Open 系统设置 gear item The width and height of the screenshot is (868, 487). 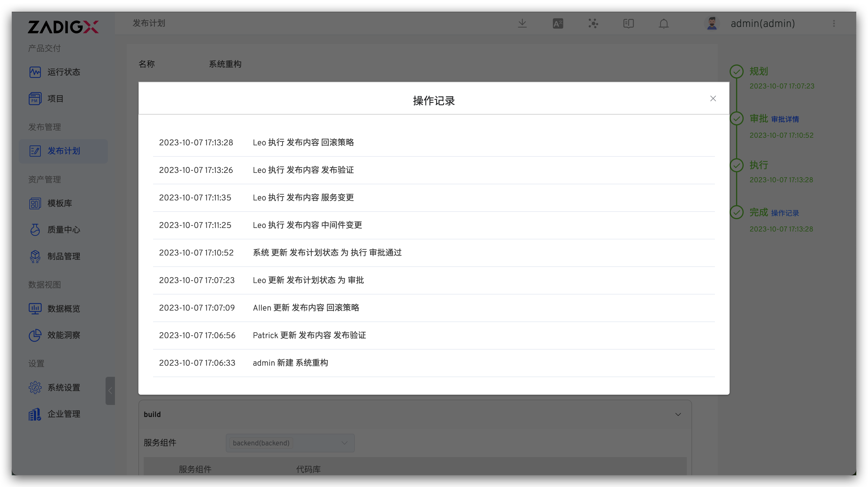(63, 388)
